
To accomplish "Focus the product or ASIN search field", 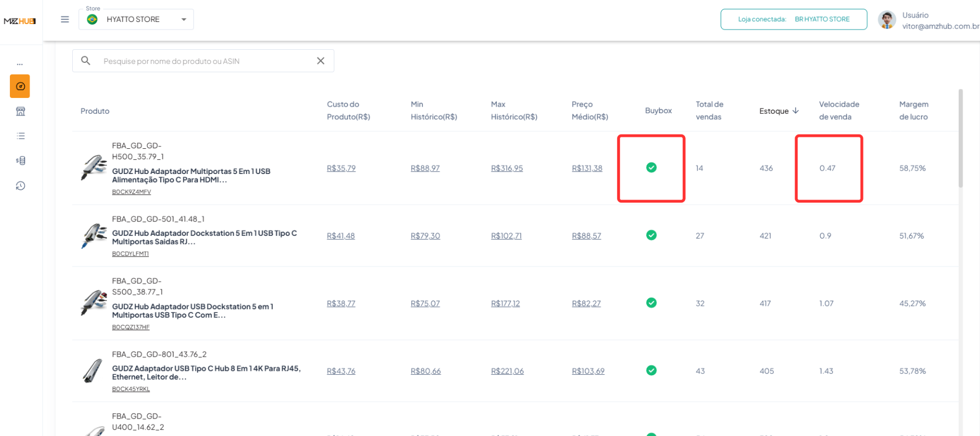I will (x=204, y=61).
